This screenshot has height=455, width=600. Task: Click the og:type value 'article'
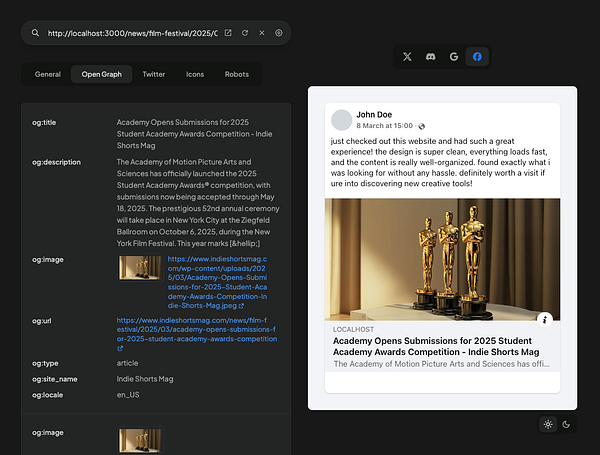point(127,363)
